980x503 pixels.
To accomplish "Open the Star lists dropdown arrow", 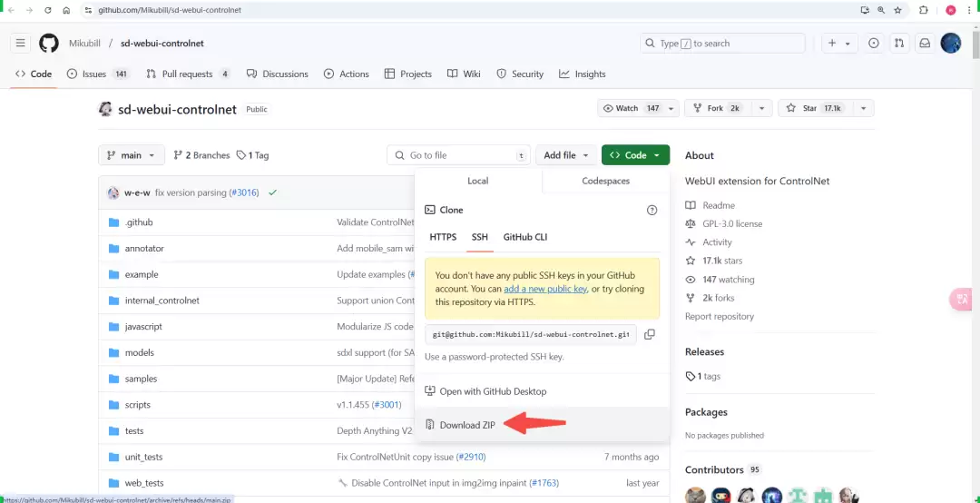I will pos(863,108).
